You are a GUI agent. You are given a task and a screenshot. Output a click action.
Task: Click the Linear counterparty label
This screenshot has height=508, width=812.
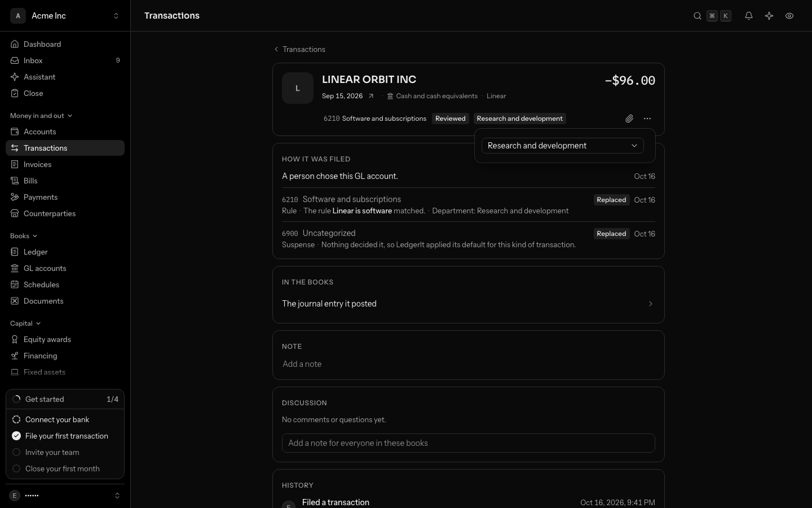(x=496, y=96)
